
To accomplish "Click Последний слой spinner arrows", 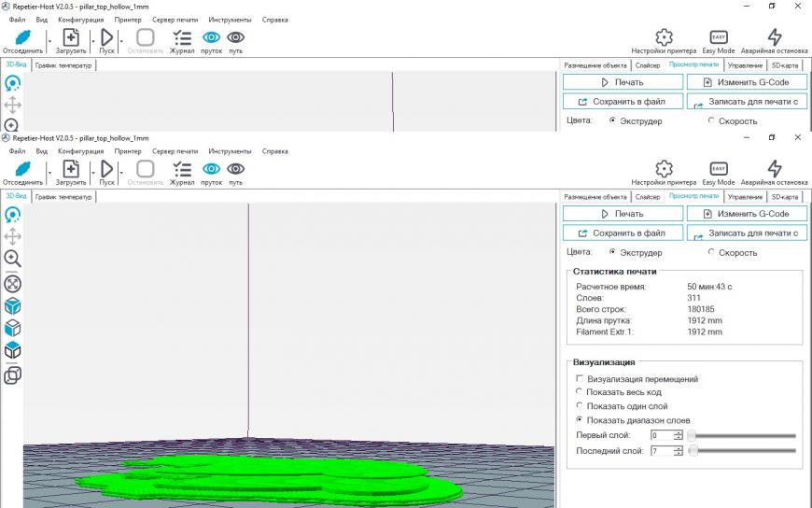I will 678,451.
